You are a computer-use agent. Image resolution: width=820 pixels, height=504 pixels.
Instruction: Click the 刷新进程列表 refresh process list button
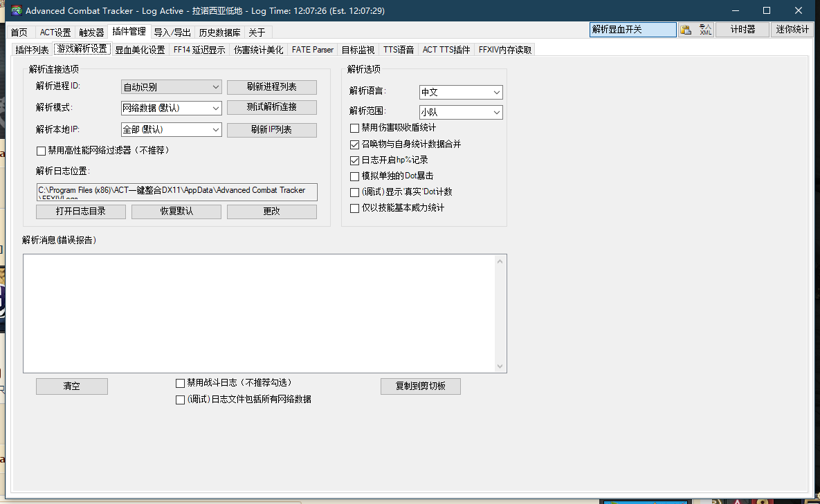(271, 87)
